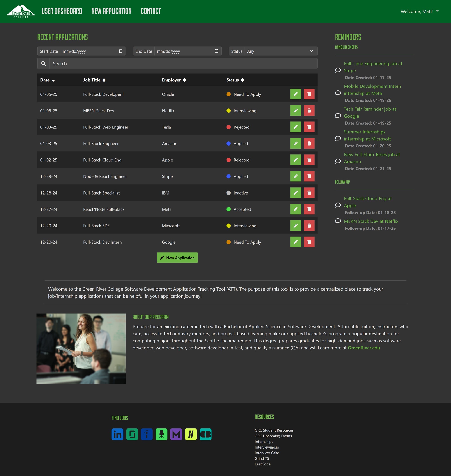
Task: Delete the Netflix MERN Stack Dev application
Action: point(309,110)
